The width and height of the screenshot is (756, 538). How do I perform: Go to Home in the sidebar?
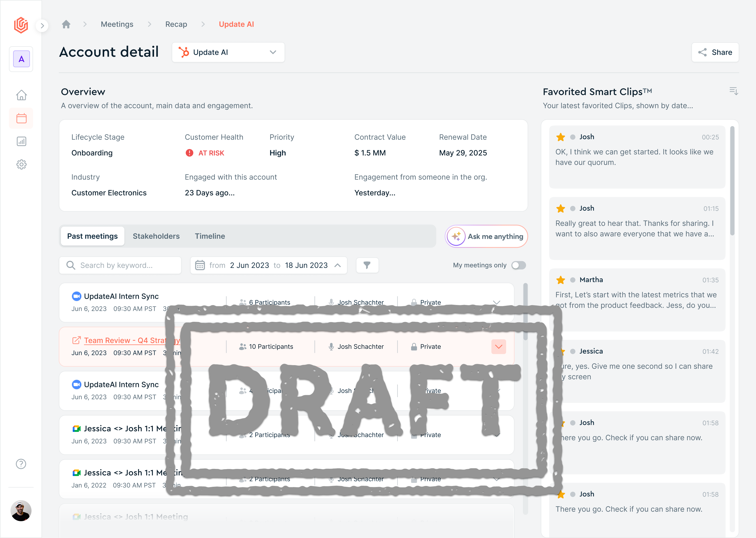(x=22, y=95)
